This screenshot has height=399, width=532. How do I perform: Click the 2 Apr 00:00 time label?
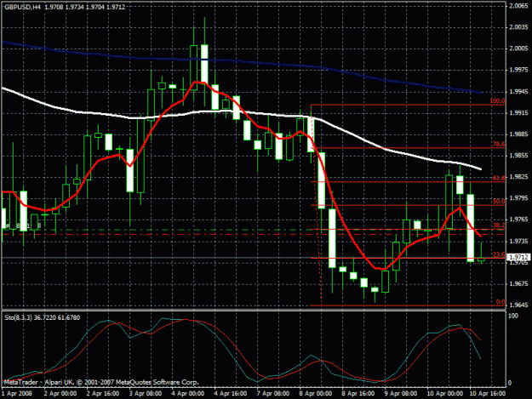(x=60, y=394)
